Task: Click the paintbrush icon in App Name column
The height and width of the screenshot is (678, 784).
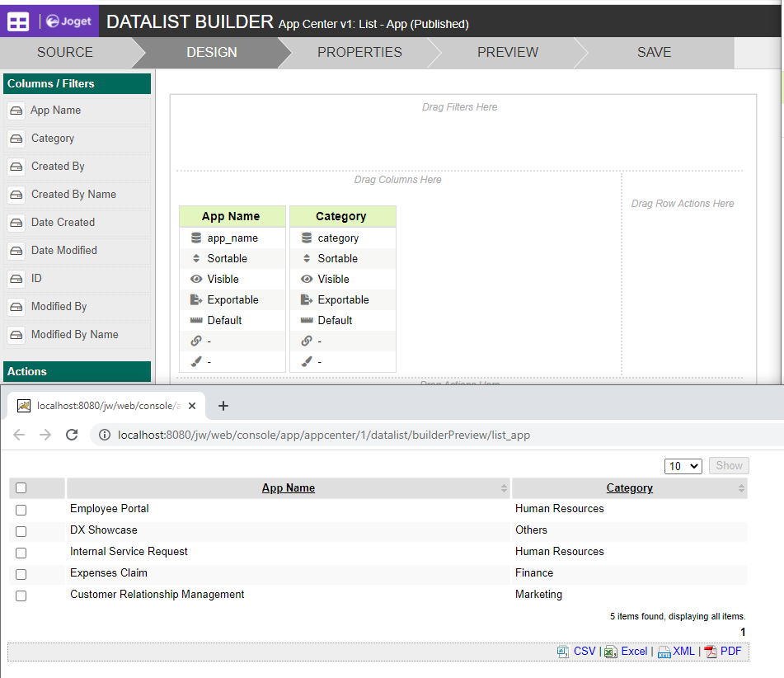Action: point(195,361)
